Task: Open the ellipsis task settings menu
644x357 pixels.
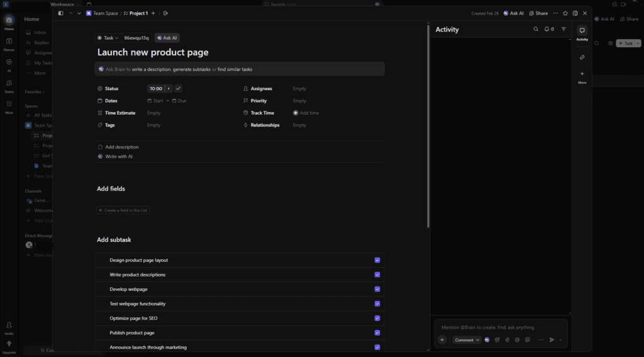Action: pyautogui.click(x=555, y=13)
